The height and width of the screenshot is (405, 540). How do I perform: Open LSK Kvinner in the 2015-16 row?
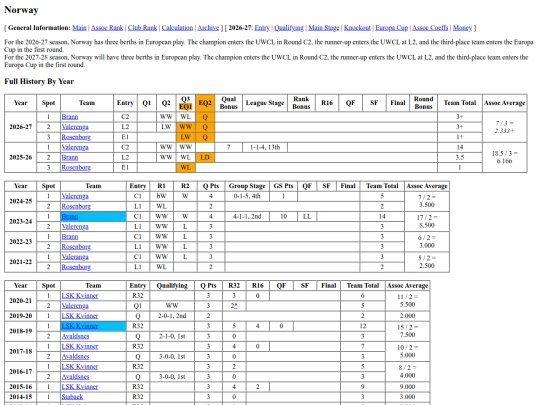(80, 387)
